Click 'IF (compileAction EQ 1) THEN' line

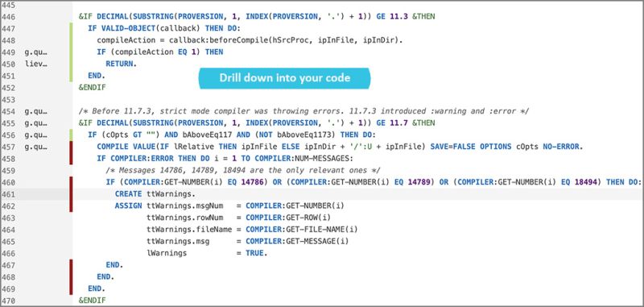click(x=159, y=52)
